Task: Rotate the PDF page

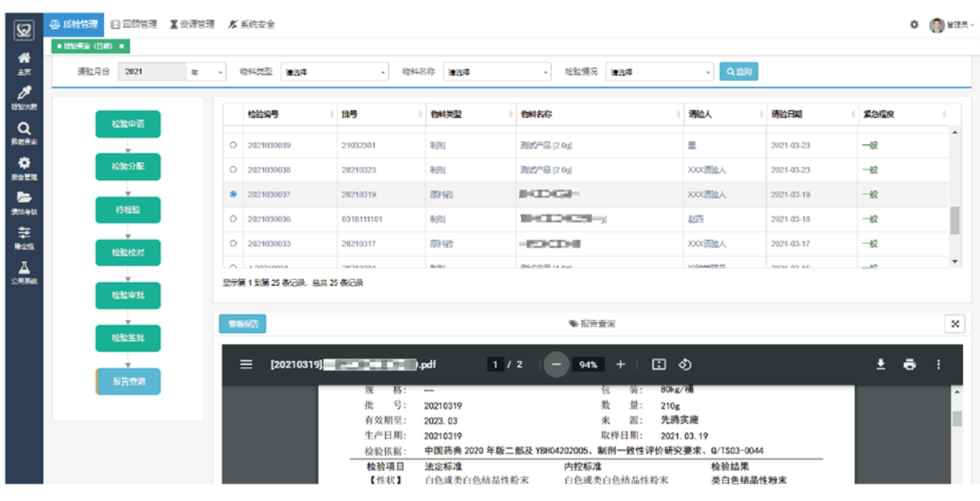Action: 684,364
